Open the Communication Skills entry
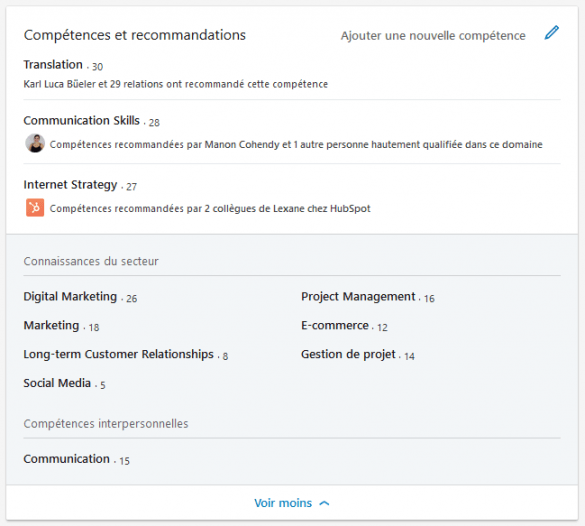The height and width of the screenshot is (526, 585). click(81, 120)
